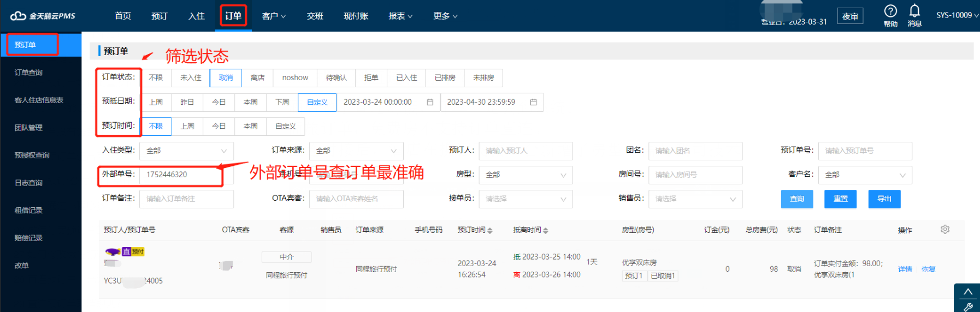
Task: Expand the 客户名 dropdown
Action: point(865,175)
